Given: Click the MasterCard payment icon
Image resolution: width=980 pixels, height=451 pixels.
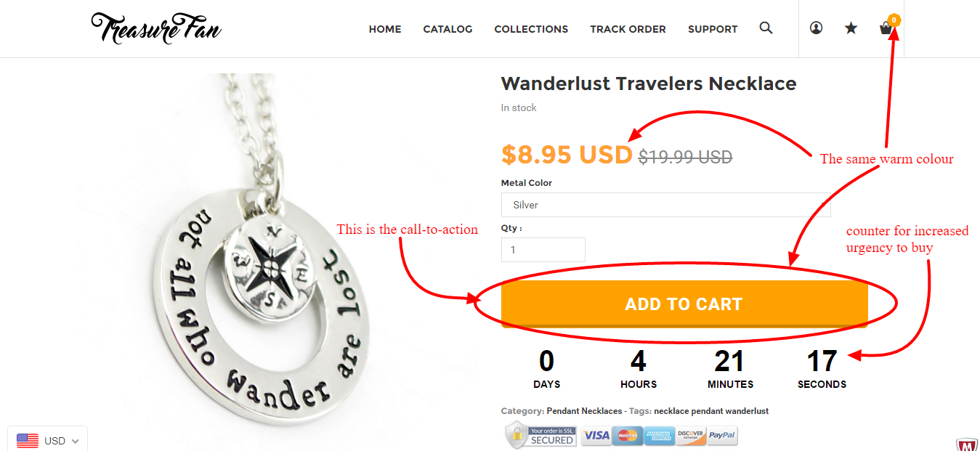Looking at the screenshot, I should coord(627,436).
